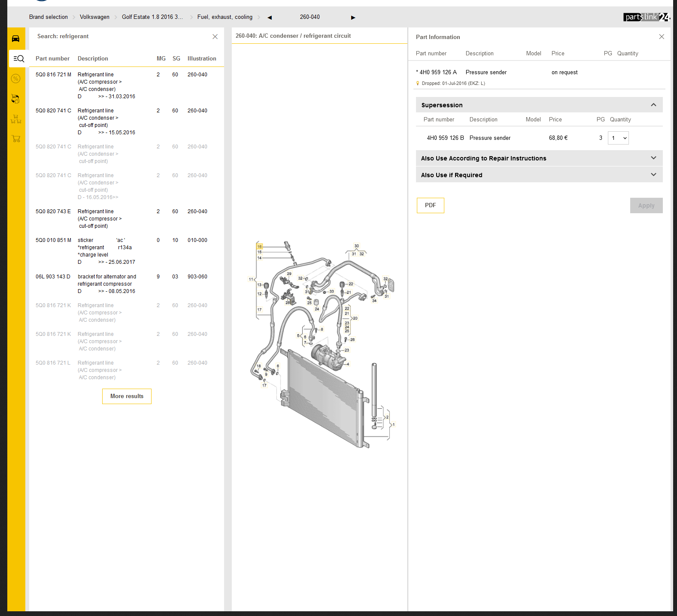The image size is (677, 616).
Task: Collapse the Supersession section
Action: pyautogui.click(x=653, y=105)
